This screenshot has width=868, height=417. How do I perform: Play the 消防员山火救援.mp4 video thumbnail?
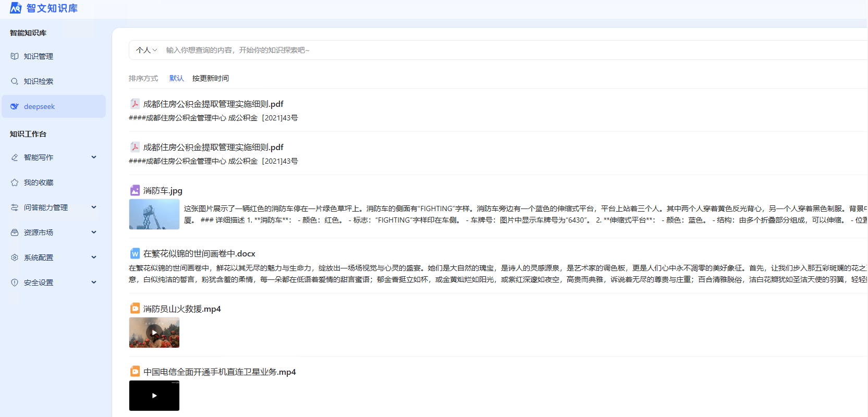[x=154, y=333]
